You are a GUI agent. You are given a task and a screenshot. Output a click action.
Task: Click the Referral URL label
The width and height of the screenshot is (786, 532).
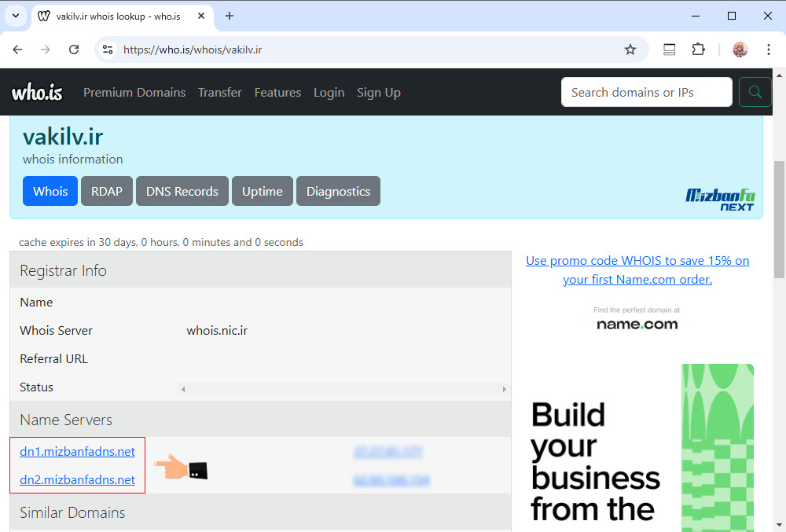click(x=53, y=359)
